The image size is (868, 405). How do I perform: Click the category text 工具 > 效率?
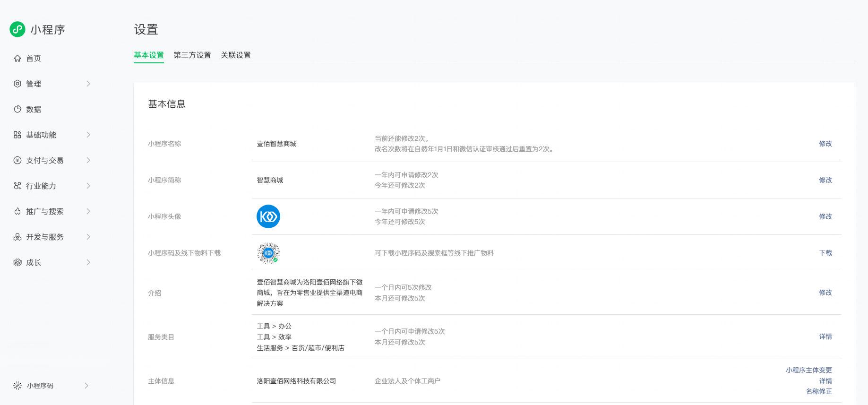pos(274,337)
